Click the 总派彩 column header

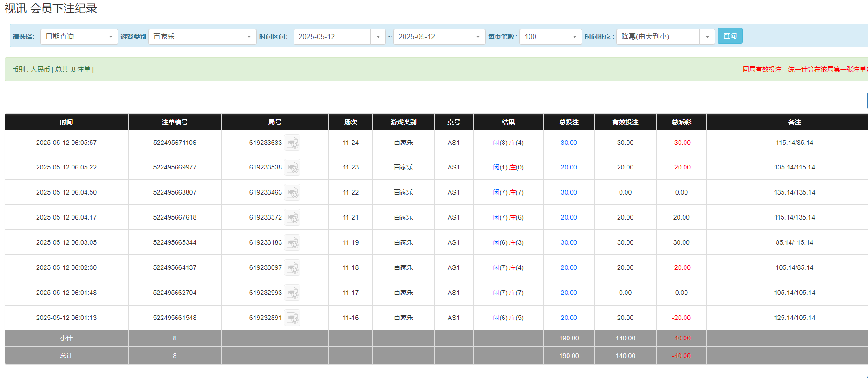point(681,122)
